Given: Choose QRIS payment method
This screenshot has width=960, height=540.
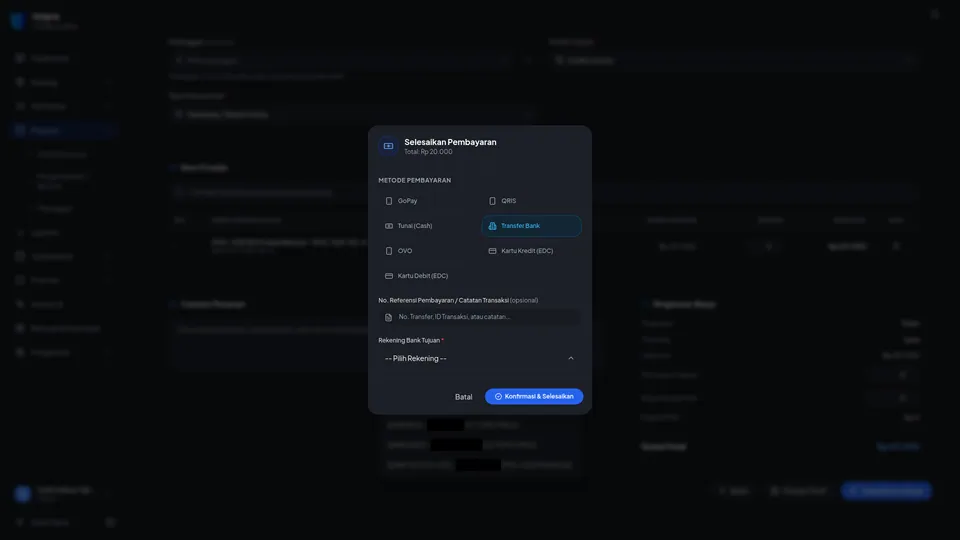Looking at the screenshot, I should tap(531, 201).
